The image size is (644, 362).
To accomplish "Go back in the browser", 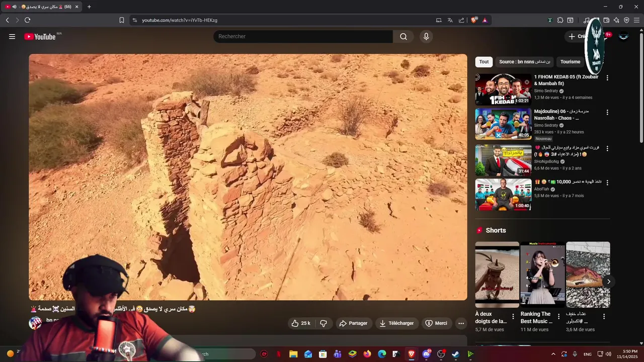I will (7, 20).
